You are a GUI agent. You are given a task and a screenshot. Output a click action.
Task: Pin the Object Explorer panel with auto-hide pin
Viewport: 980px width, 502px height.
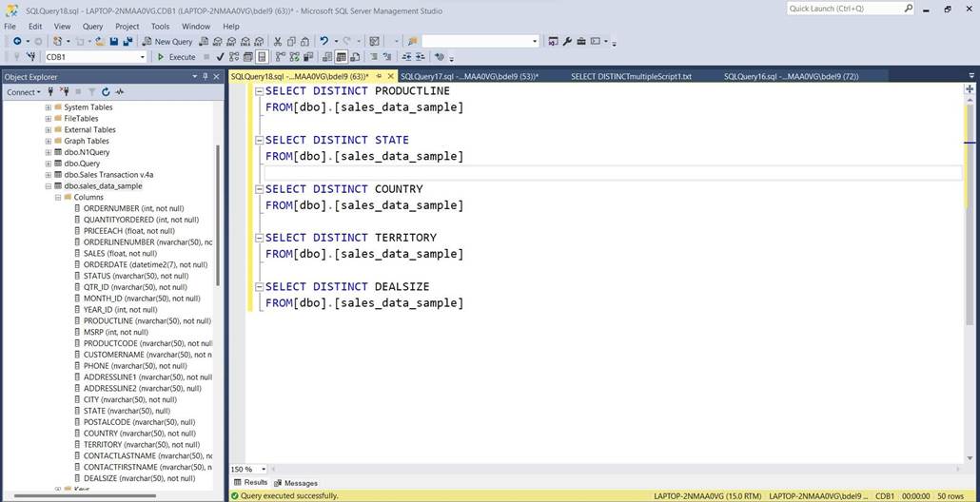click(205, 77)
